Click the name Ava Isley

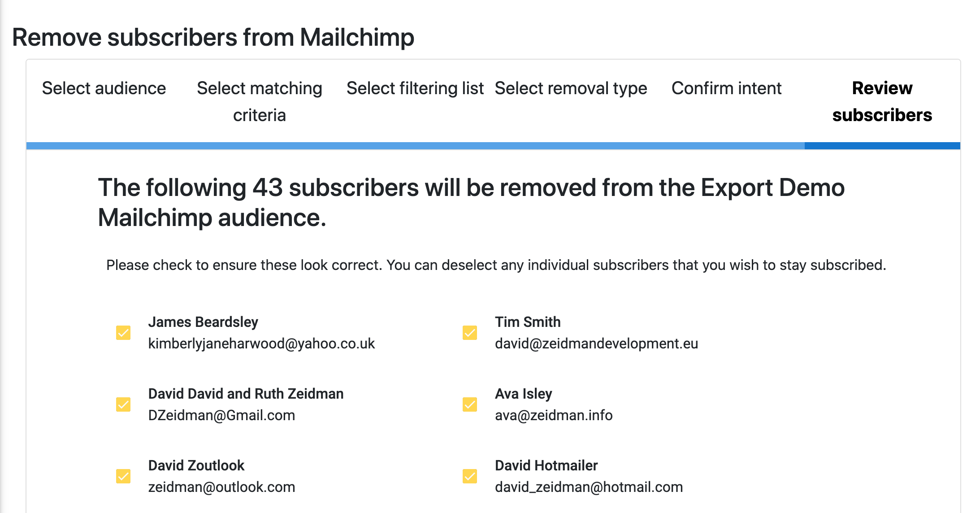coord(523,394)
